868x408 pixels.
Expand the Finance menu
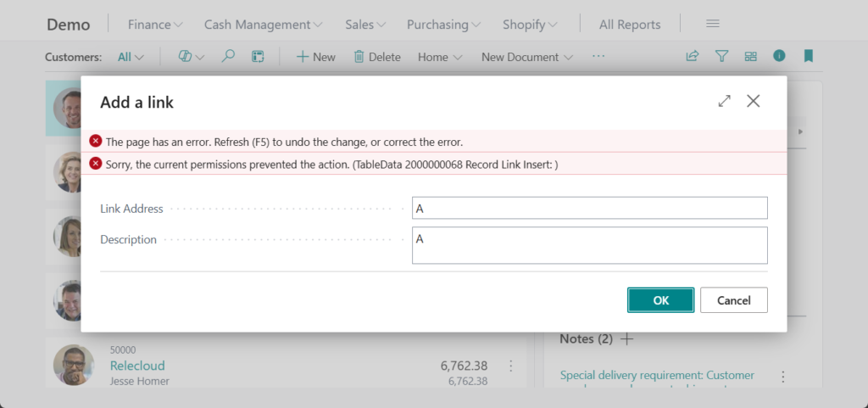coord(155,25)
